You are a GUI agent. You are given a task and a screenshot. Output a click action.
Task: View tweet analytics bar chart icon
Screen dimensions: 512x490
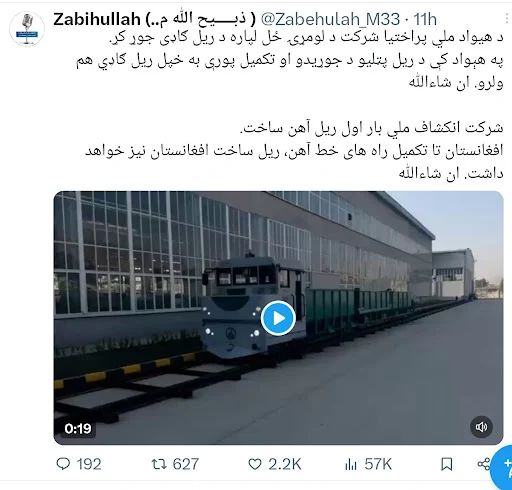351,464
